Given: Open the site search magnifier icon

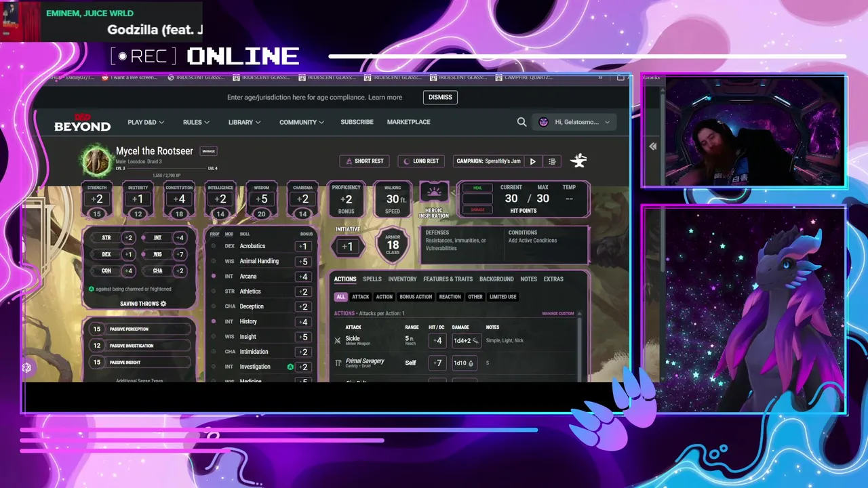Looking at the screenshot, I should (521, 122).
